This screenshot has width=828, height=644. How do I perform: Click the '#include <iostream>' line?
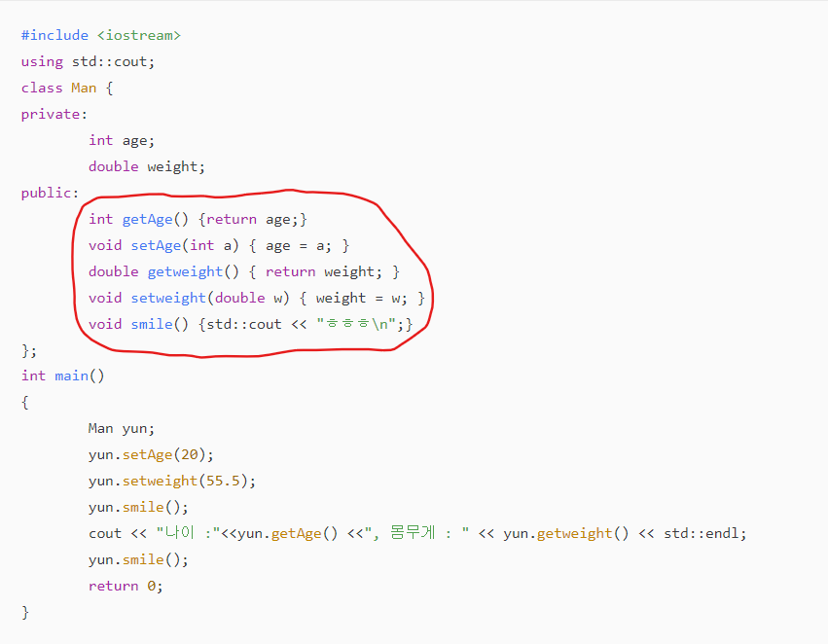(x=101, y=35)
